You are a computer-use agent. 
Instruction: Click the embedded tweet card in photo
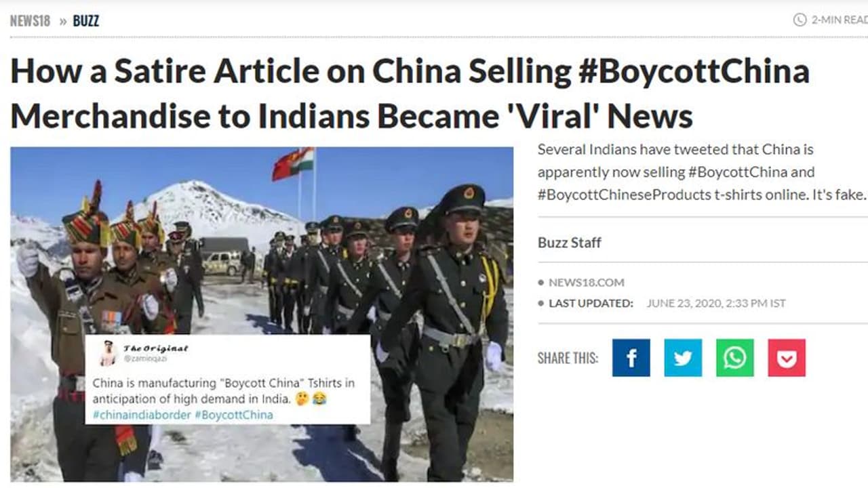click(x=228, y=380)
